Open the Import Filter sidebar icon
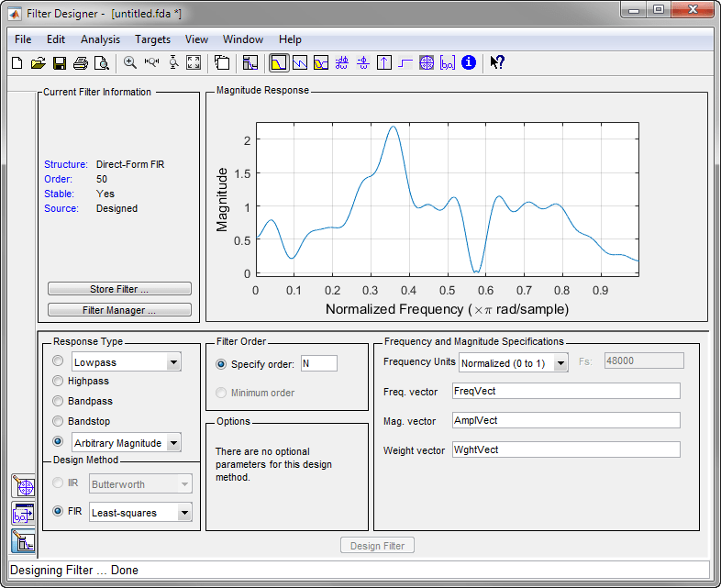Viewport: 721px width, 588px height. 23,514
